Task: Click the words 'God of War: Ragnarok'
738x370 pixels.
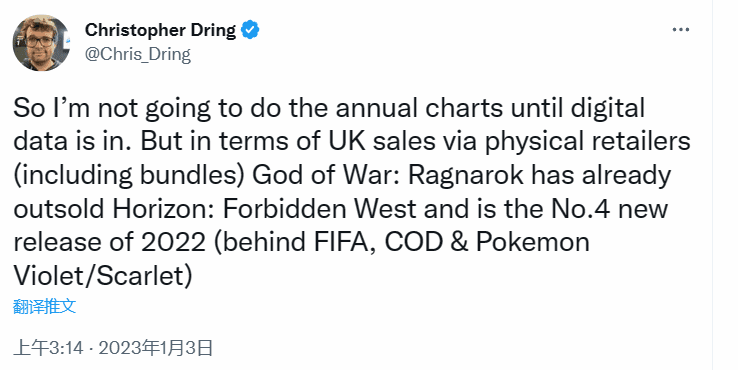Action: 388,175
